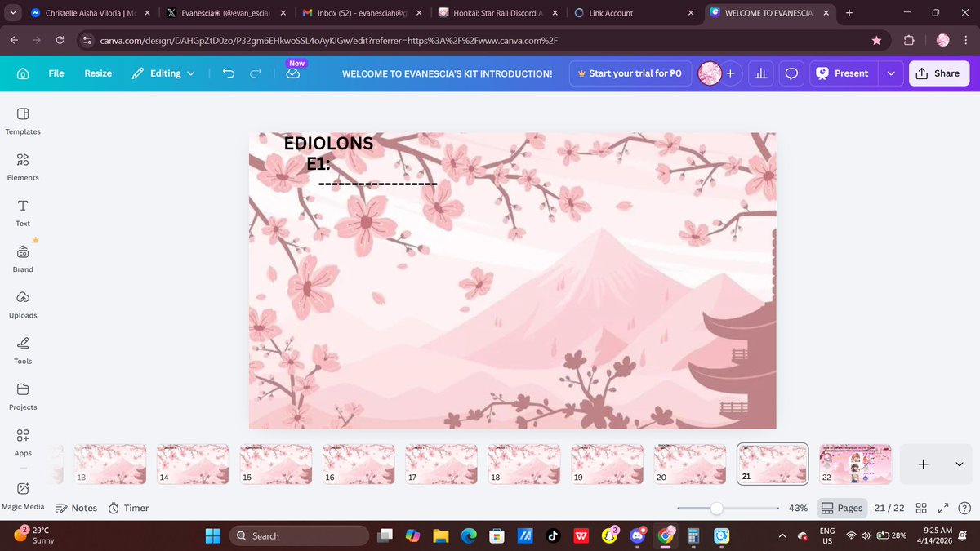This screenshot has height=551, width=980.
Task: Select page 17 thumbnail
Action: click(x=441, y=464)
